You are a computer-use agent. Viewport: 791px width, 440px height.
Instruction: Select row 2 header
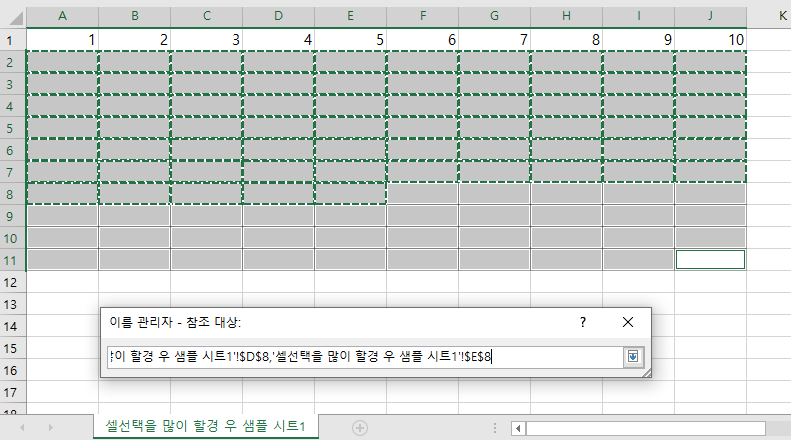coord(13,62)
